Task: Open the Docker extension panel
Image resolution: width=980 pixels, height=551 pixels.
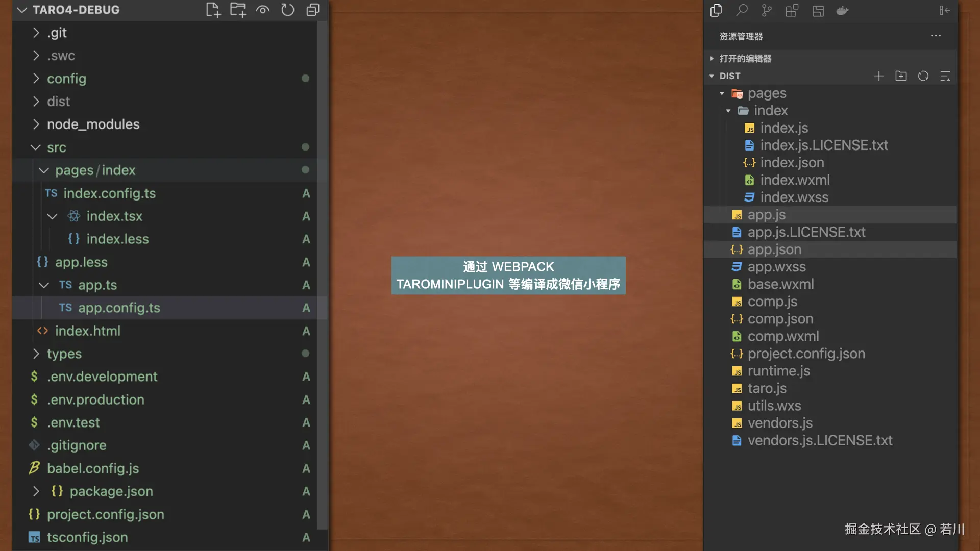Action: pyautogui.click(x=842, y=10)
